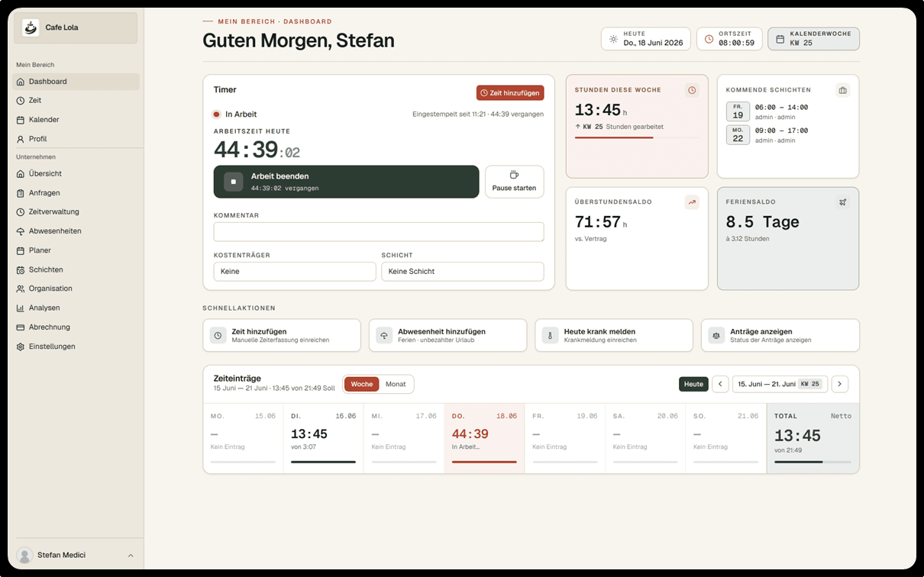
Task: Click the clock icon in Stunden diese Woche card
Action: pyautogui.click(x=692, y=90)
